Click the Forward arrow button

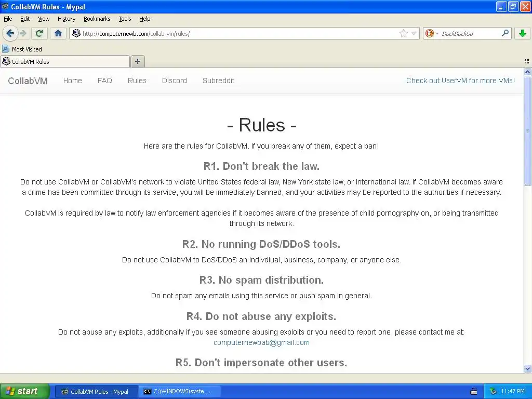pyautogui.click(x=23, y=33)
